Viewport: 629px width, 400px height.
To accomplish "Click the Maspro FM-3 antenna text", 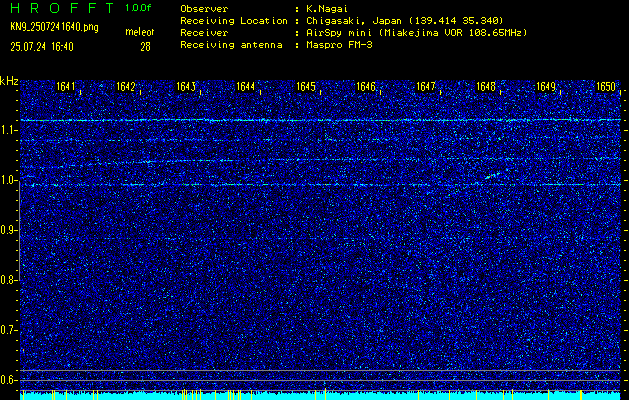I will point(339,45).
